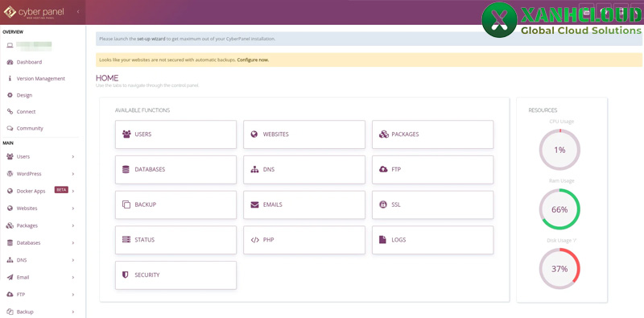Open the DATABASES function tile
Screen dimensions: 644x318
175,170
